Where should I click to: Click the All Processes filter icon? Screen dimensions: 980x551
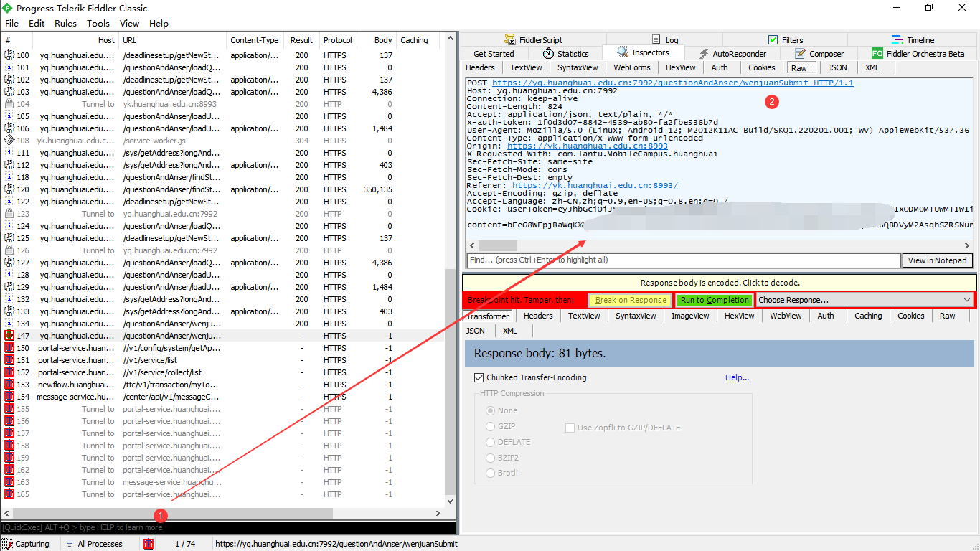[x=70, y=544]
